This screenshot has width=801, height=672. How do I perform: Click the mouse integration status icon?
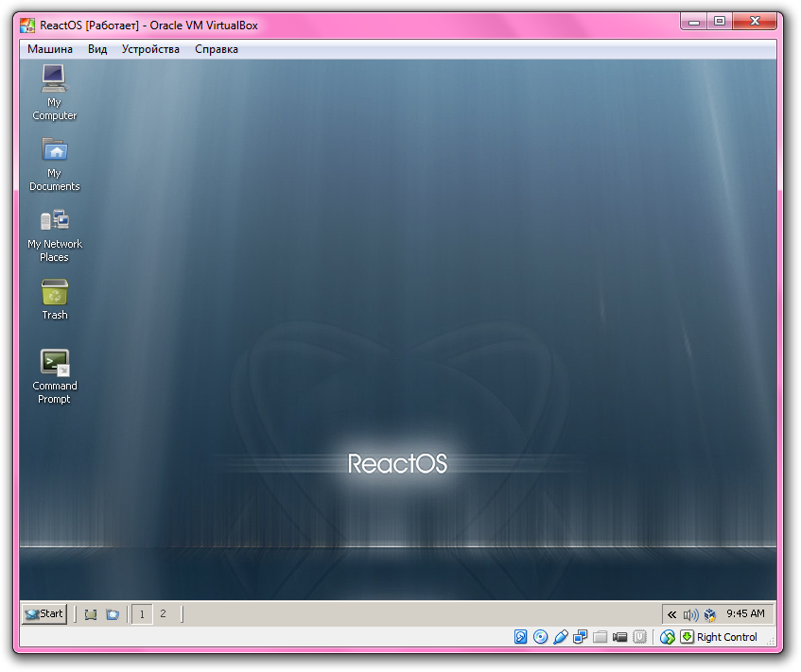(667, 637)
